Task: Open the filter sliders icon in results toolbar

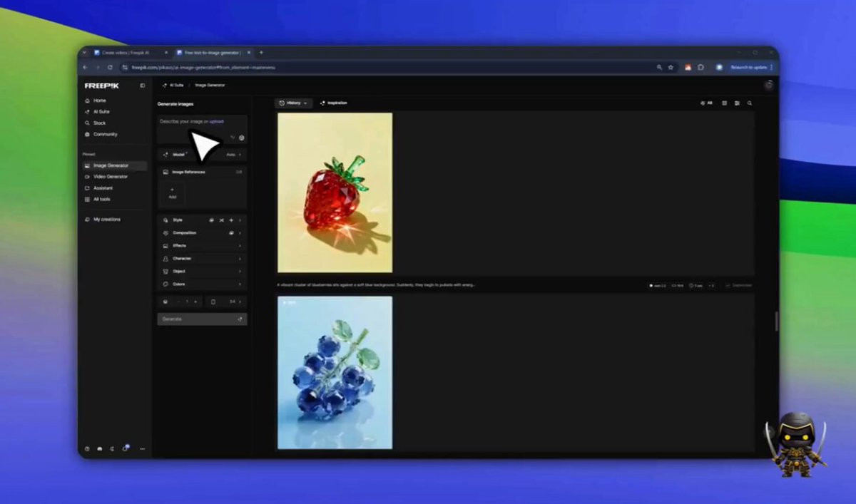Action: click(x=737, y=103)
